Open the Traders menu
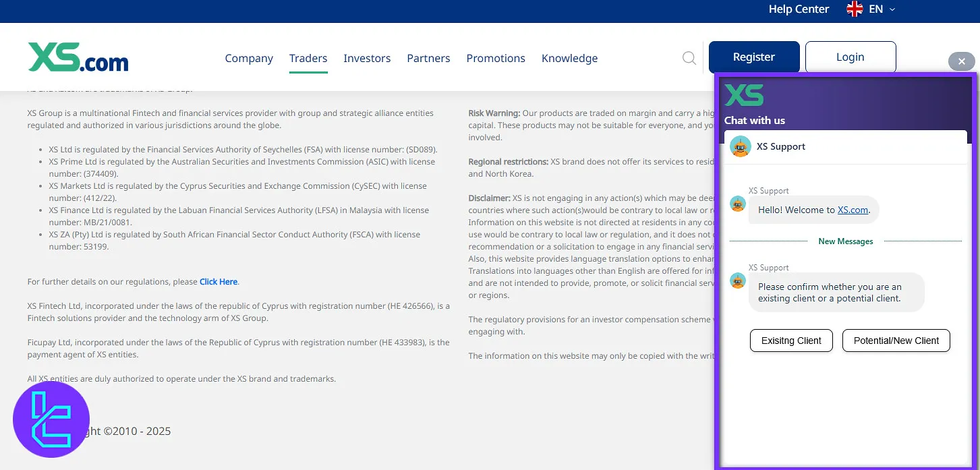980x470 pixels. (308, 58)
